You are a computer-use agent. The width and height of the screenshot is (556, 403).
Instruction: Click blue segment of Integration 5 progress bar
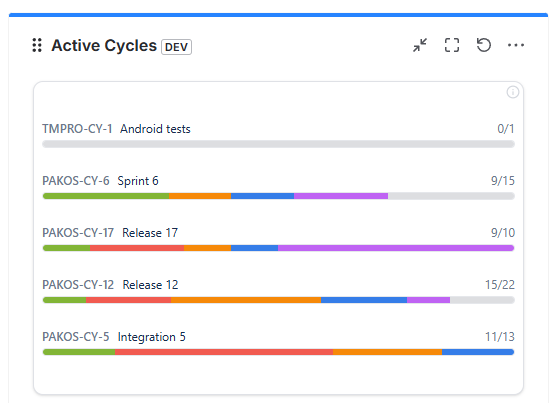(x=478, y=352)
